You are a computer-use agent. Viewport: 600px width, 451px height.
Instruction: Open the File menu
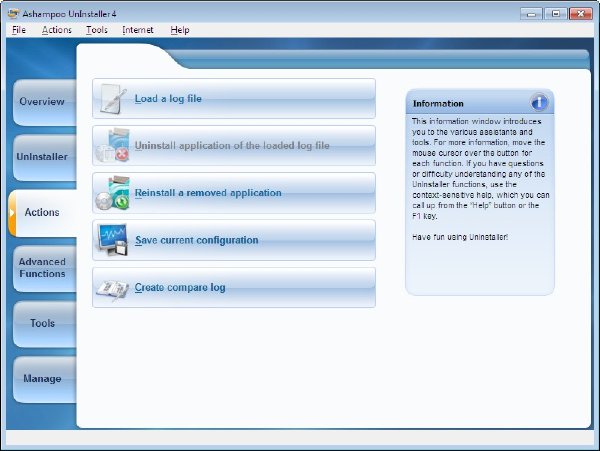tap(19, 30)
